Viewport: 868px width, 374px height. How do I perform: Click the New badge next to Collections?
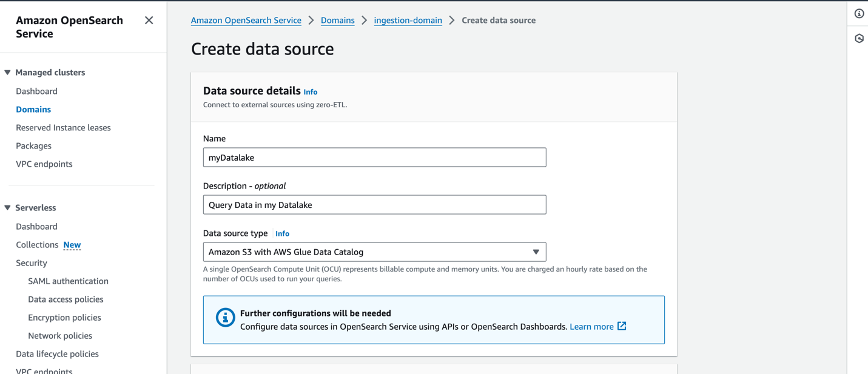(72, 245)
